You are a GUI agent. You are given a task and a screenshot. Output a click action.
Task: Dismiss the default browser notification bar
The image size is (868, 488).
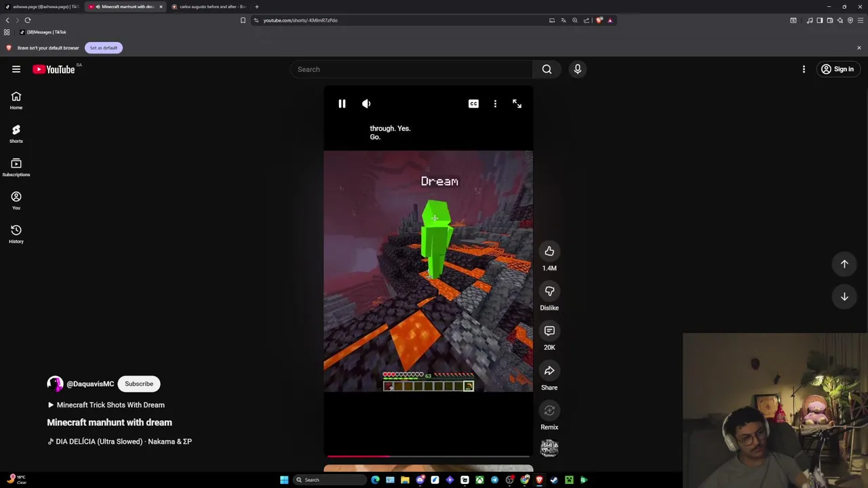coord(859,48)
